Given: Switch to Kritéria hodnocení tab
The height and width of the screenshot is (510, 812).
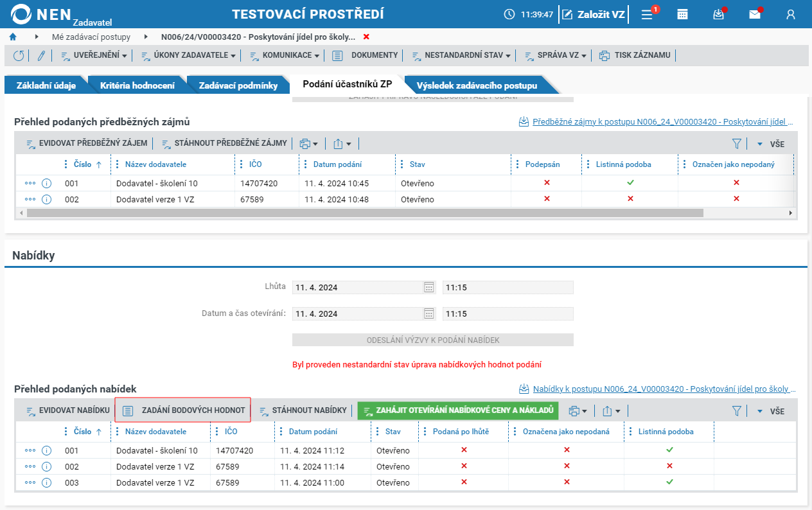Looking at the screenshot, I should [137, 85].
